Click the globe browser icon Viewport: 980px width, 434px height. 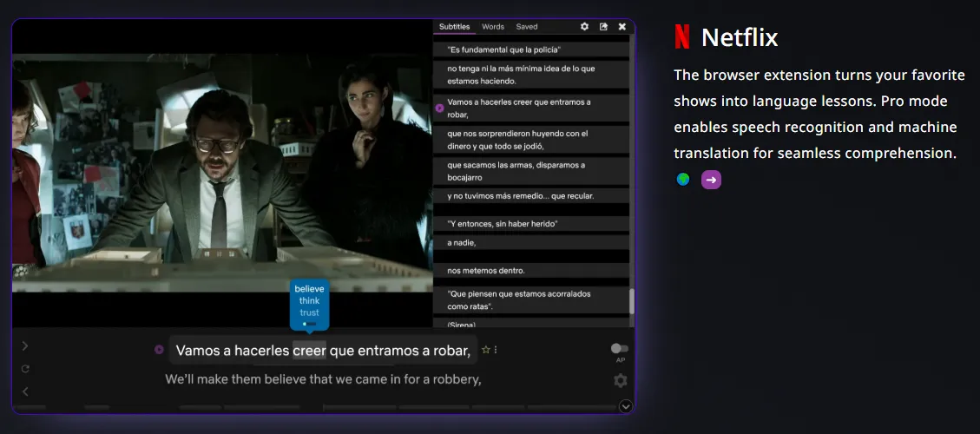tap(683, 180)
